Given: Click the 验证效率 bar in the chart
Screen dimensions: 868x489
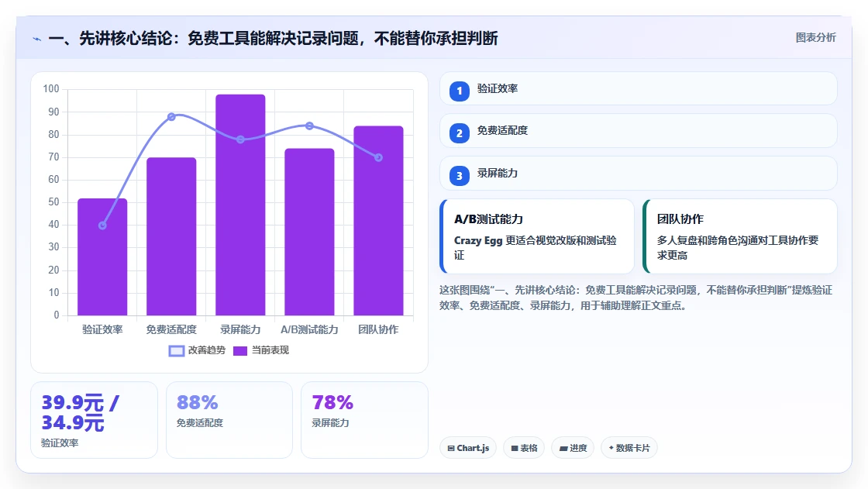Looking at the screenshot, I should click(102, 257).
